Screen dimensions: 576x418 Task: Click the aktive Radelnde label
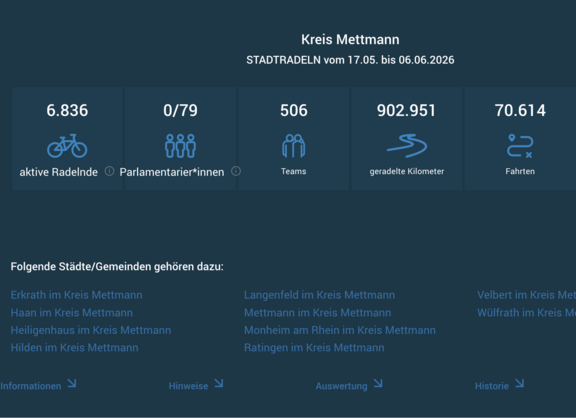click(x=59, y=172)
